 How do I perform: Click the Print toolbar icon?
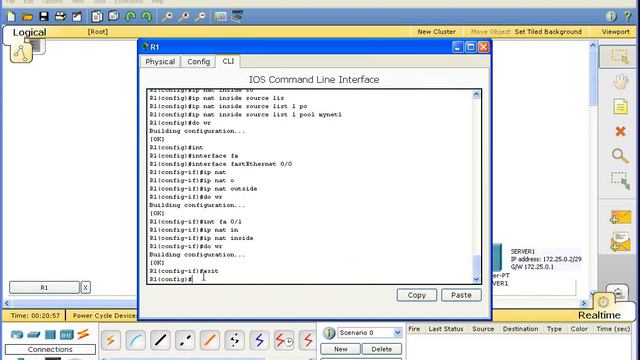[x=60, y=16]
